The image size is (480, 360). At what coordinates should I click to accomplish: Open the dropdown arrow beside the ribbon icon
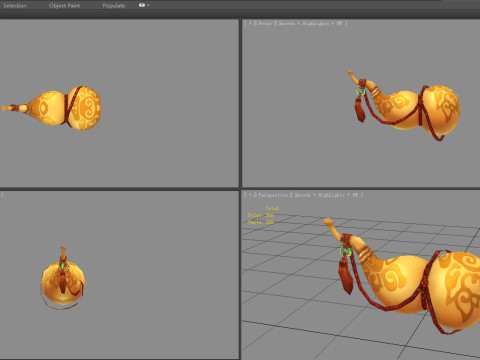(x=148, y=6)
